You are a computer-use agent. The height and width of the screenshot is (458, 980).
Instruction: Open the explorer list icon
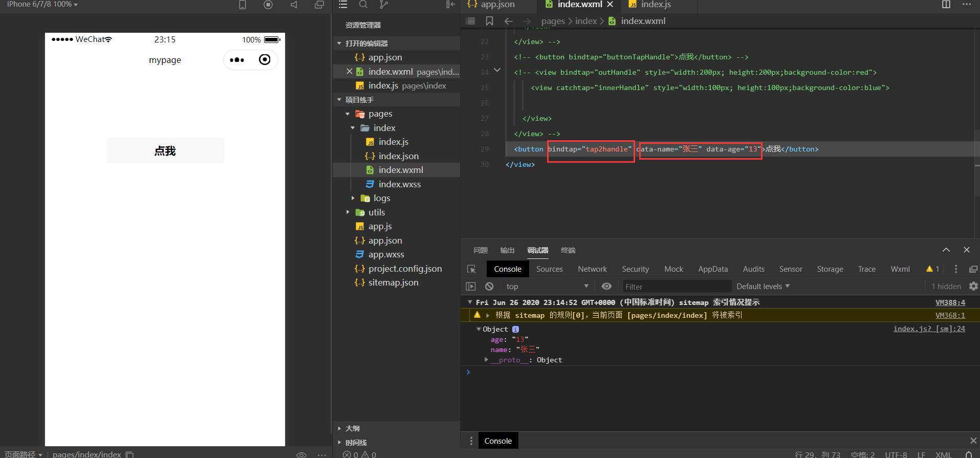pos(343,5)
